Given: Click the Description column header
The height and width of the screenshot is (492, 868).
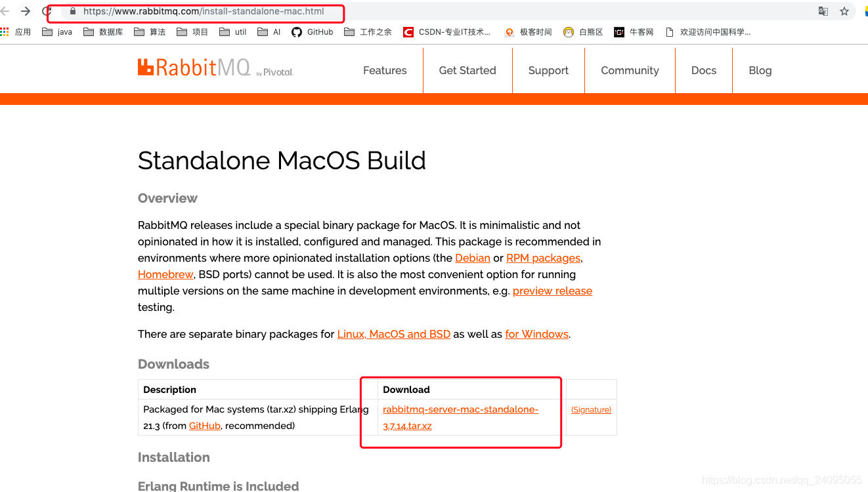Looking at the screenshot, I should coord(169,390).
